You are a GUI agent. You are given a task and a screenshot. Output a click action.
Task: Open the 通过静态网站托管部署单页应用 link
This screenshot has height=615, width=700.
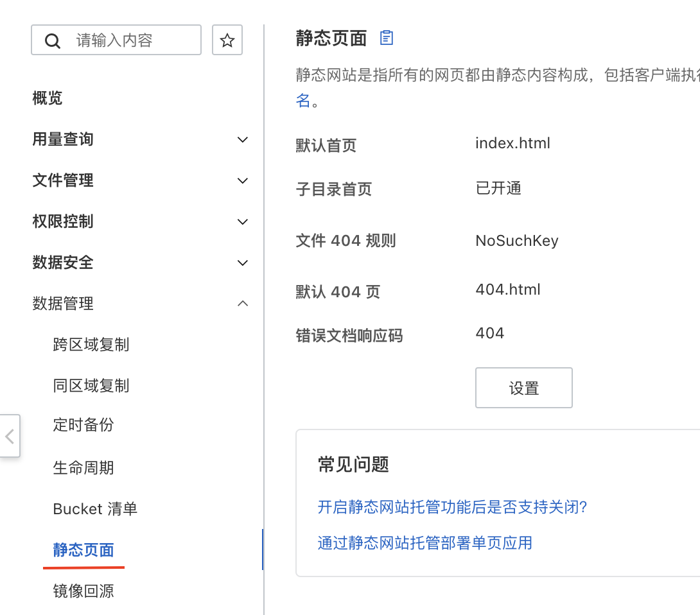click(x=424, y=543)
